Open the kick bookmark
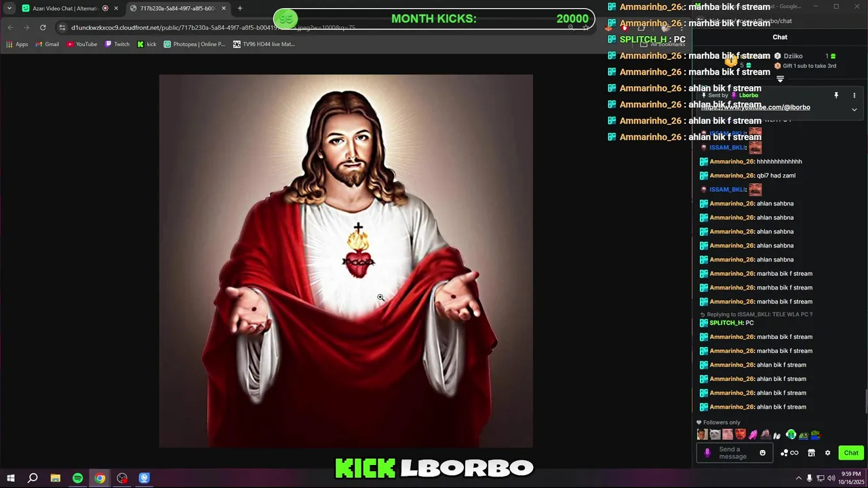This screenshot has height=488, width=868. [146, 44]
